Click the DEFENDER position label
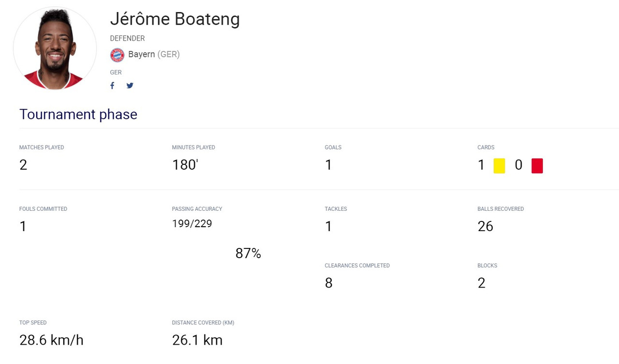Image resolution: width=619 pixels, height=364 pixels. 127,38
